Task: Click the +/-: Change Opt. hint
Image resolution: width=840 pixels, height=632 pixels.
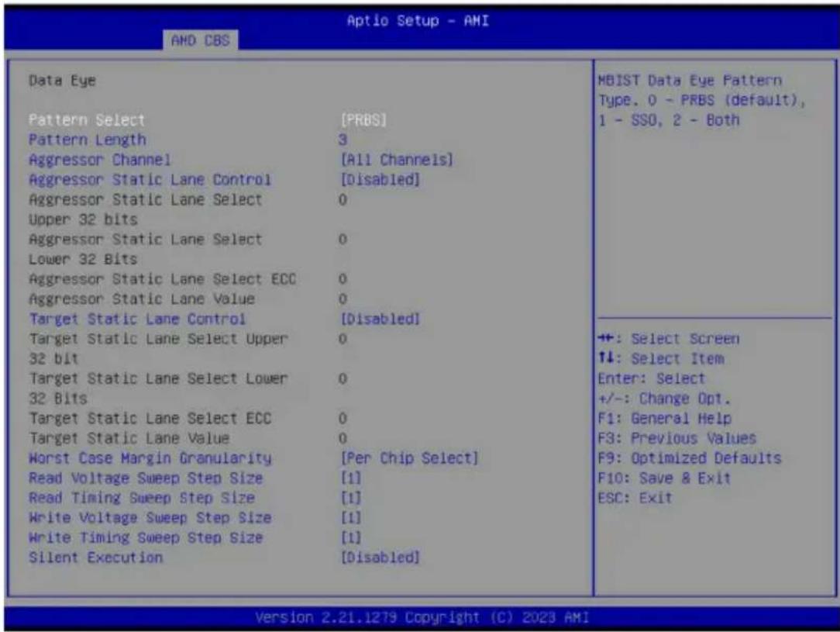Action: tap(664, 399)
